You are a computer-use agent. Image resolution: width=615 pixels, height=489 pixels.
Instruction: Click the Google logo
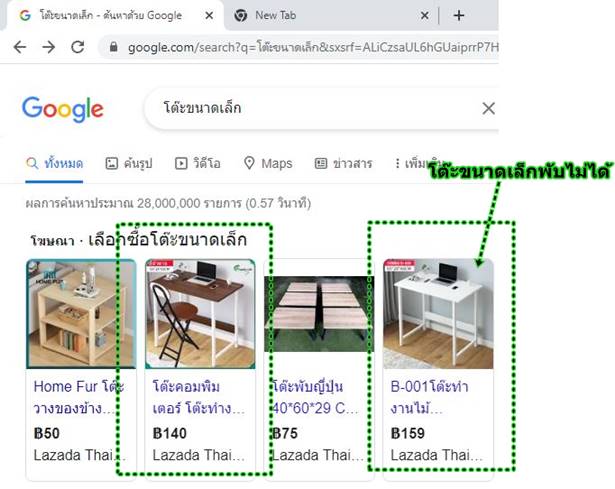pos(63,109)
